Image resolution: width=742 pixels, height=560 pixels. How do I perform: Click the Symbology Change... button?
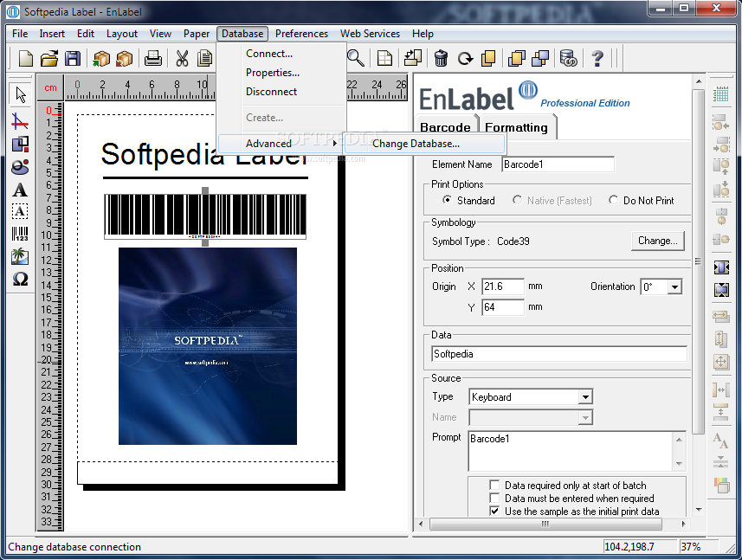point(658,241)
